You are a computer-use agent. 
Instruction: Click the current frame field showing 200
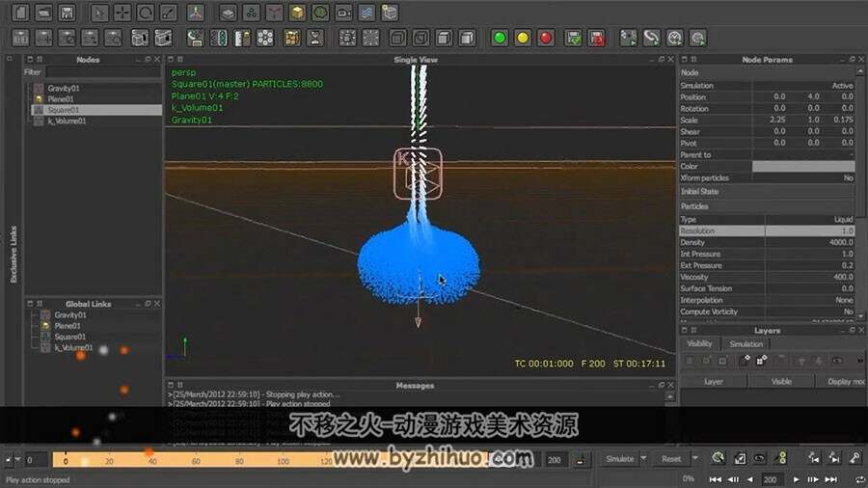(770, 479)
